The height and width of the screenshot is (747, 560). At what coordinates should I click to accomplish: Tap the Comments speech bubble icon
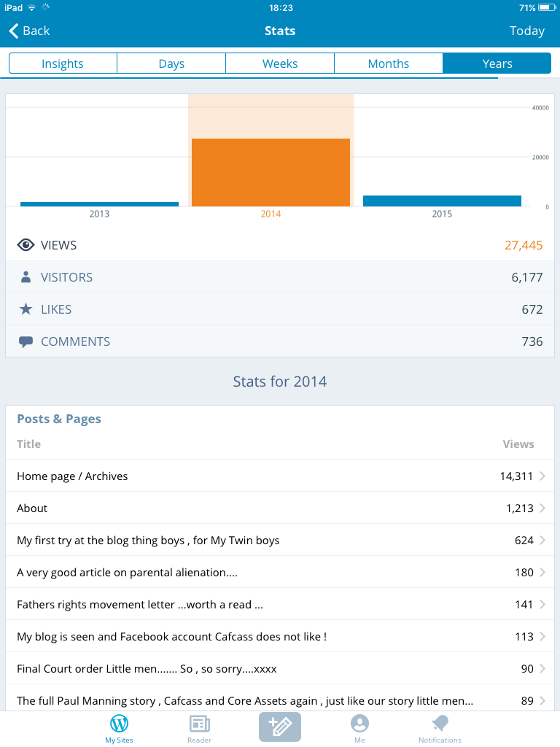click(26, 341)
